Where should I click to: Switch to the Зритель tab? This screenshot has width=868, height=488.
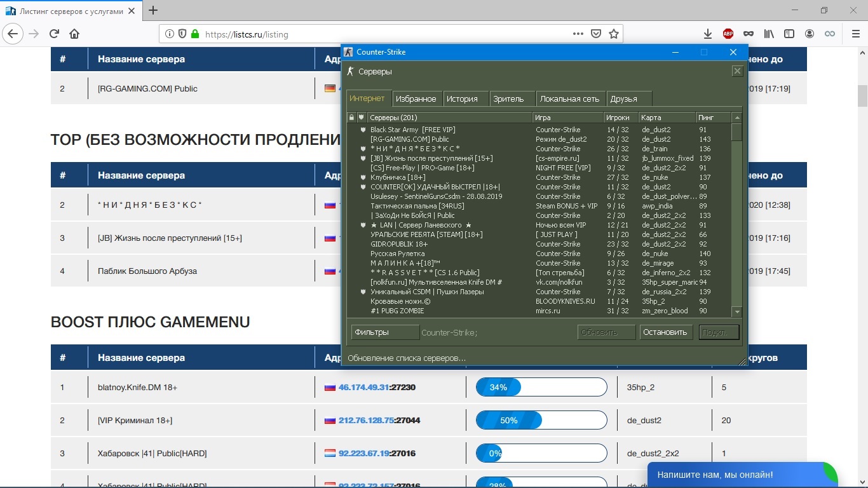(x=512, y=98)
